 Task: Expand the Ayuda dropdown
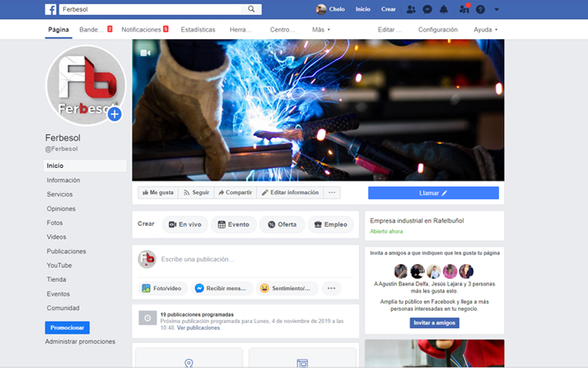486,29
